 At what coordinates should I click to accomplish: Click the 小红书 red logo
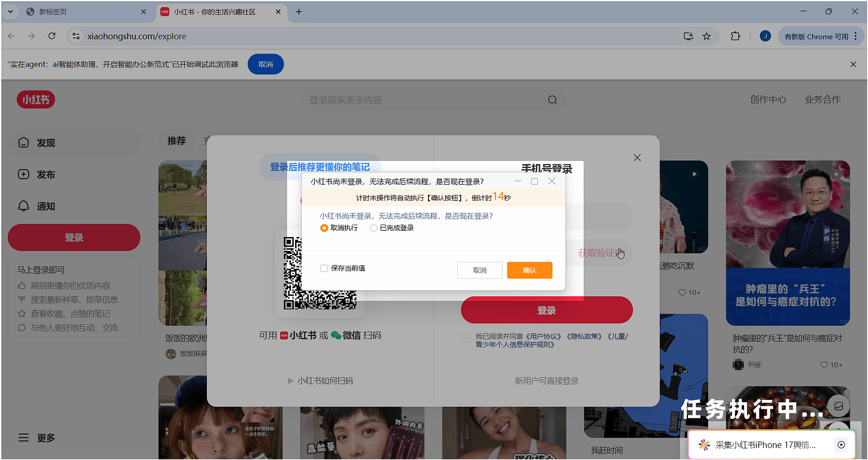36,100
